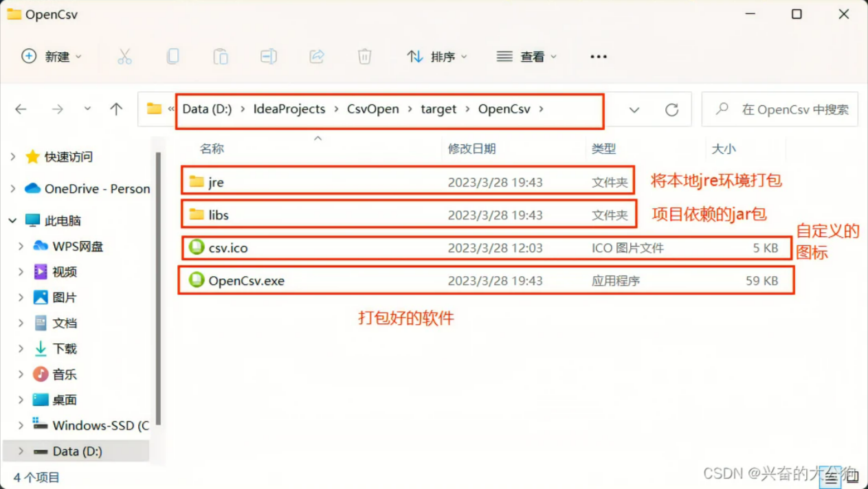Click the Delete icon in the toolbar
The height and width of the screenshot is (489, 868).
365,56
